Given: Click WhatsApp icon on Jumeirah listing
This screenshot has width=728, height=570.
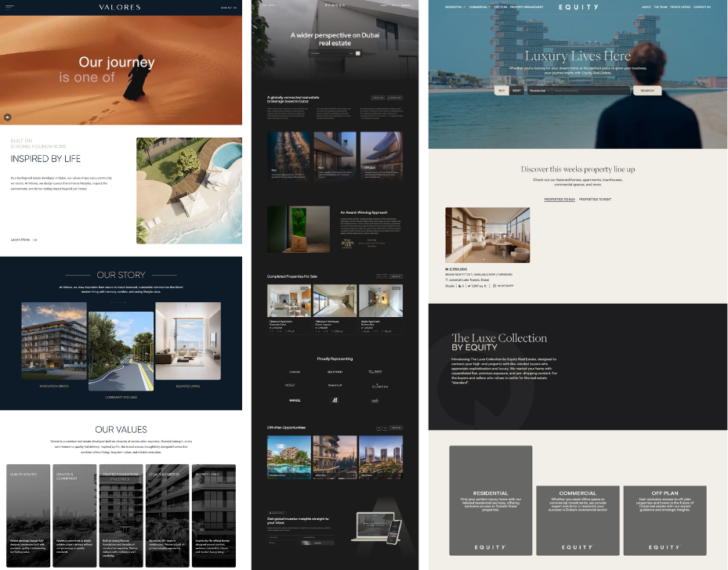Looking at the screenshot, I should (x=494, y=286).
